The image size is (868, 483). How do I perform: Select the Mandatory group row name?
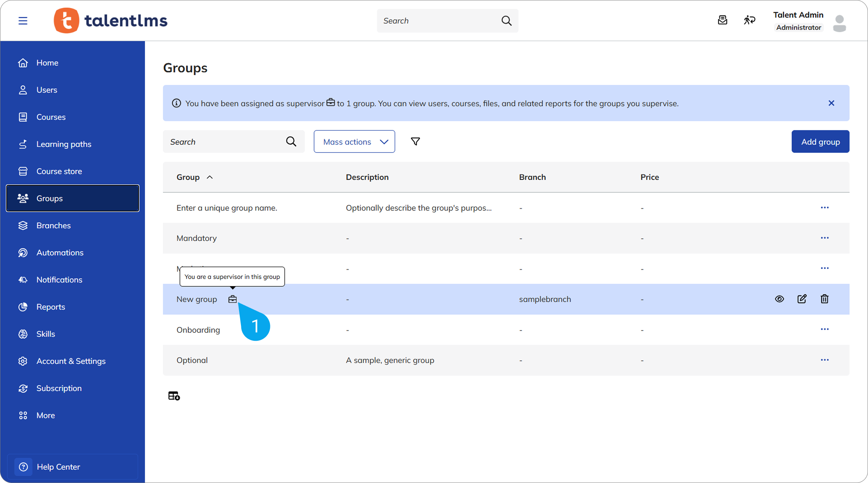pos(196,238)
